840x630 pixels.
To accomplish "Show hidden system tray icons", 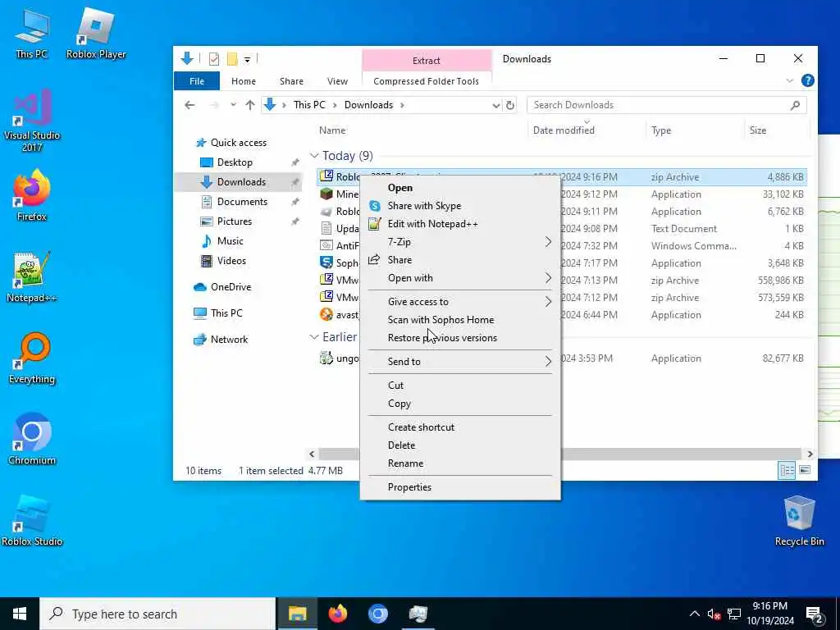I will [x=694, y=614].
